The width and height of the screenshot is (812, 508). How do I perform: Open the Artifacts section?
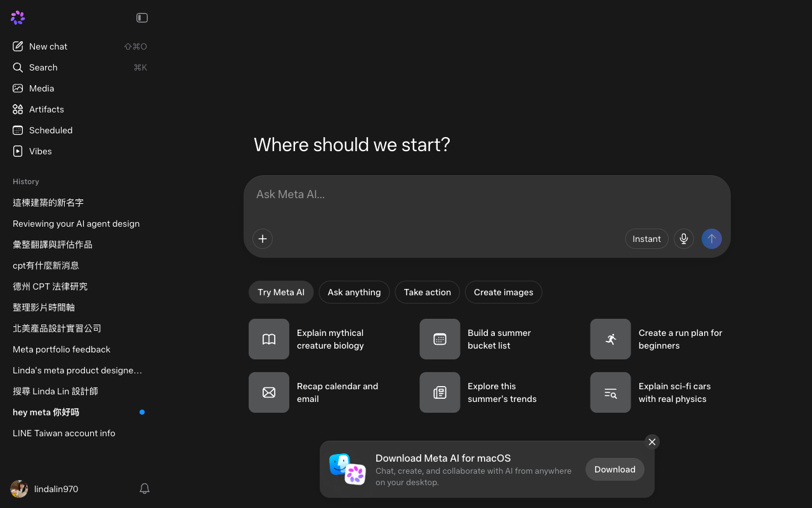(x=79, y=109)
